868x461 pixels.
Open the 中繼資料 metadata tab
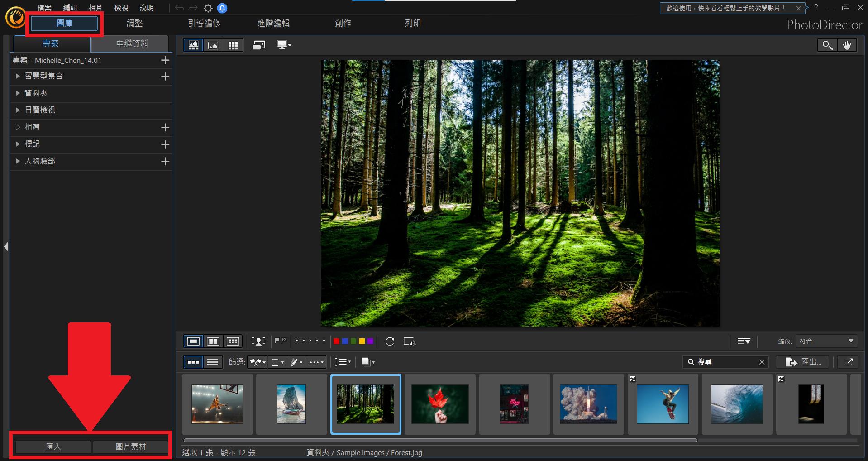(x=132, y=44)
